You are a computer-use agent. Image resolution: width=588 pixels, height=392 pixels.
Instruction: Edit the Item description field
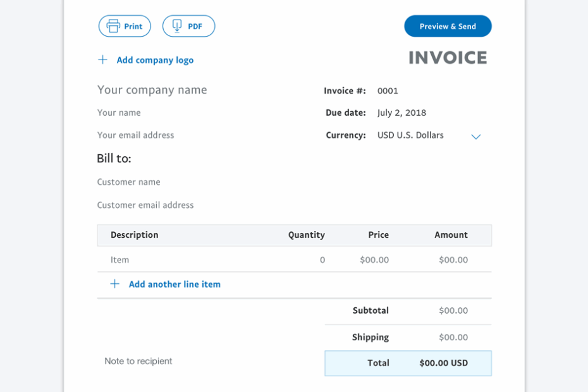click(119, 259)
